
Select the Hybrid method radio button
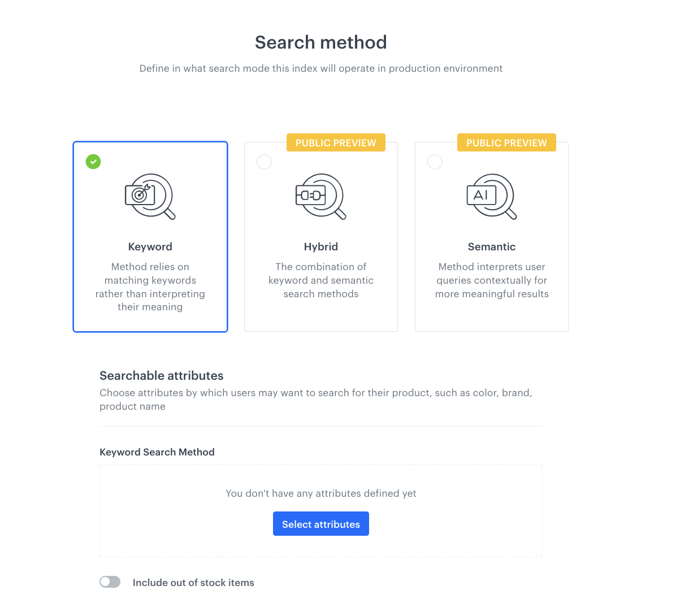[264, 162]
